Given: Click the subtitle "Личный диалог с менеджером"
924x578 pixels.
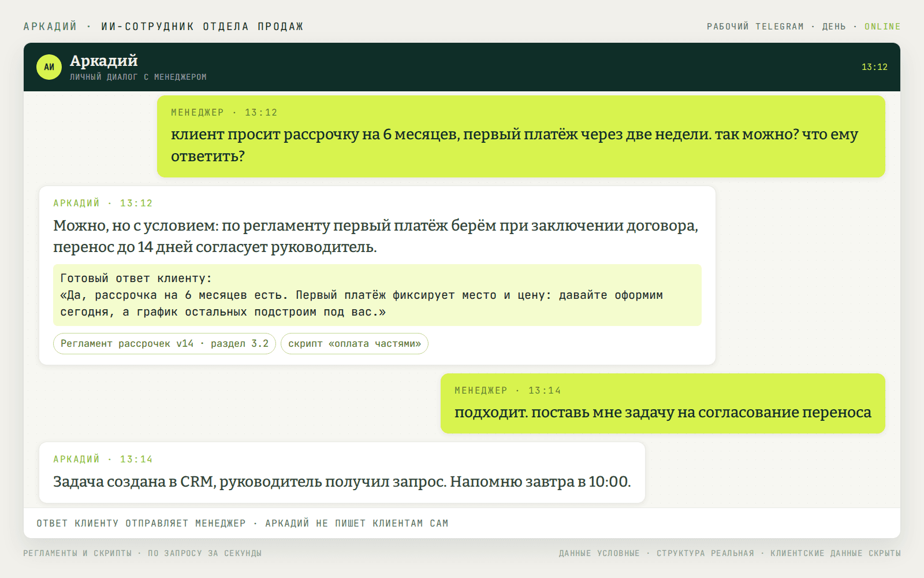Looking at the screenshot, I should [x=138, y=77].
